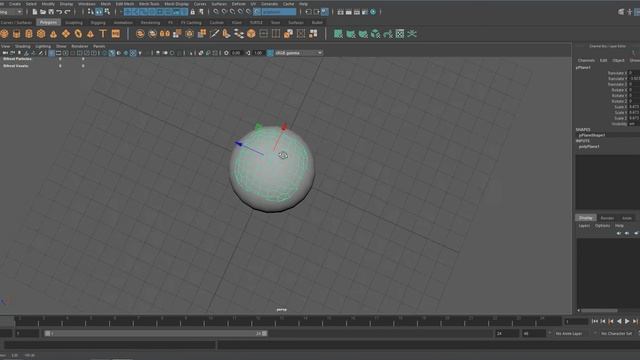Viewport: 640px width, 360px height.
Task: Create a polygon cylinder from the shelf
Action: (29, 34)
